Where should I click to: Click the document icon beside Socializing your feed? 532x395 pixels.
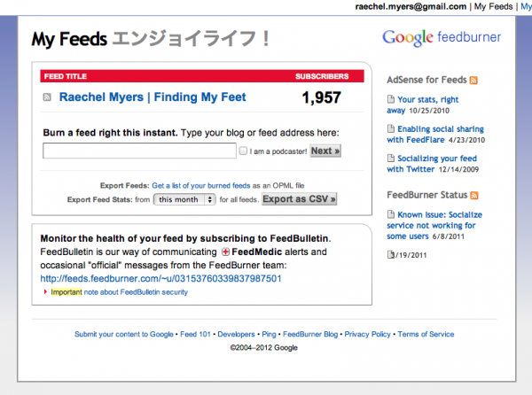pyautogui.click(x=390, y=158)
